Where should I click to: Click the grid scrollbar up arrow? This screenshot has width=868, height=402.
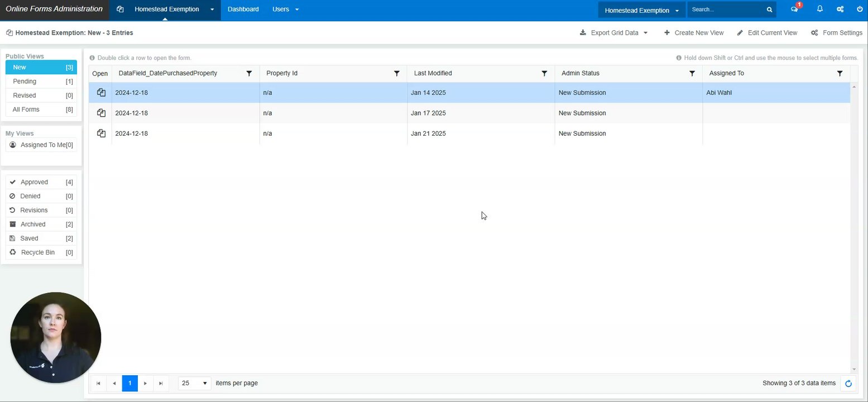pyautogui.click(x=853, y=87)
